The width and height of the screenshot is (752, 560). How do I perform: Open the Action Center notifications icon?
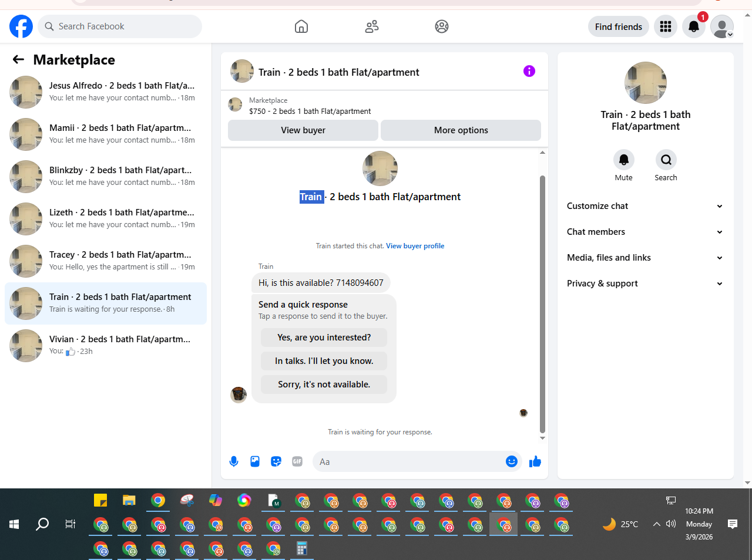click(733, 524)
